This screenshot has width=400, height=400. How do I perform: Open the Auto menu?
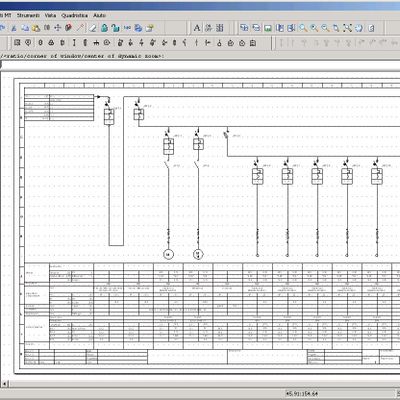(x=99, y=15)
